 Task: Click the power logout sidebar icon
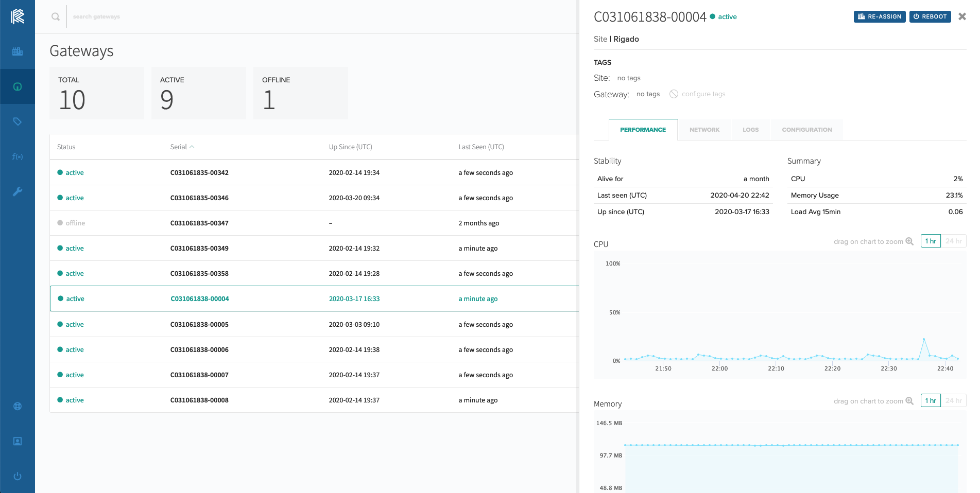click(18, 476)
